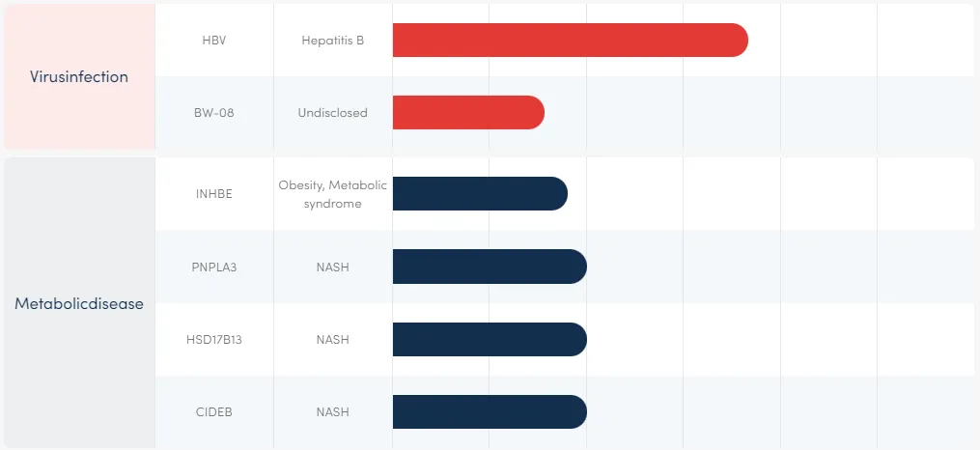
Task: Click the navy HSD17B13 progress bar
Action: pos(490,340)
